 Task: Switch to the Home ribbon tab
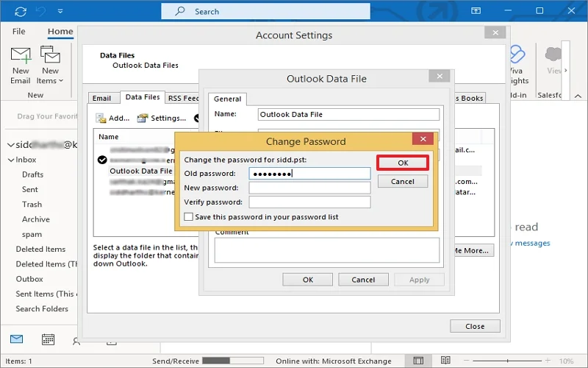(x=60, y=32)
